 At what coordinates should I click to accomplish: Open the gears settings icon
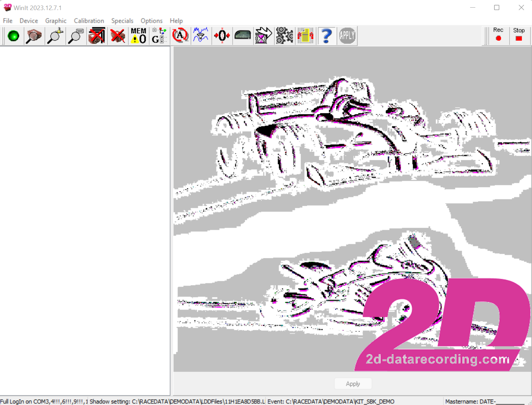pyautogui.click(x=284, y=36)
